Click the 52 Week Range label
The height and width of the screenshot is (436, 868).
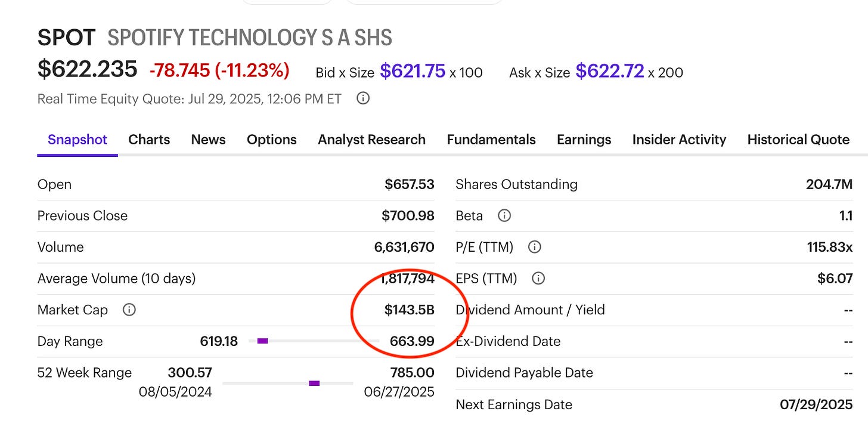(85, 373)
